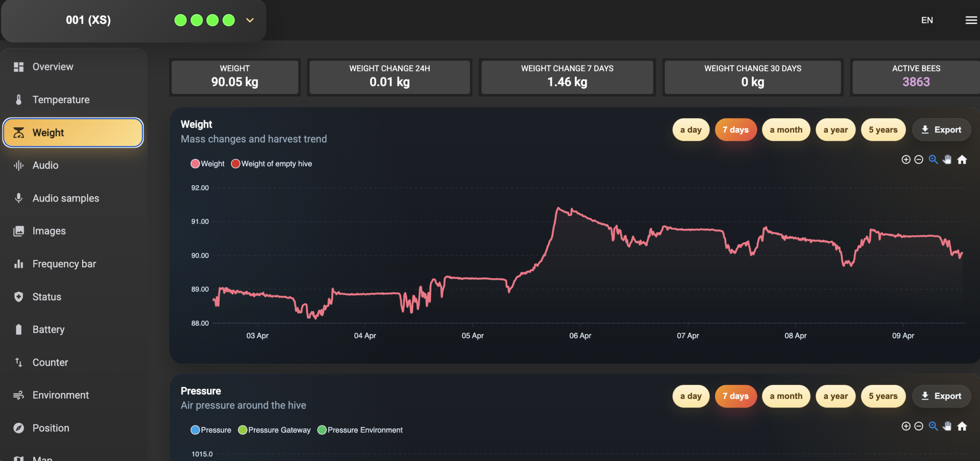Viewport: 980px width, 461px height.
Task: Click the 001 (XS) hive name
Action: tap(88, 20)
